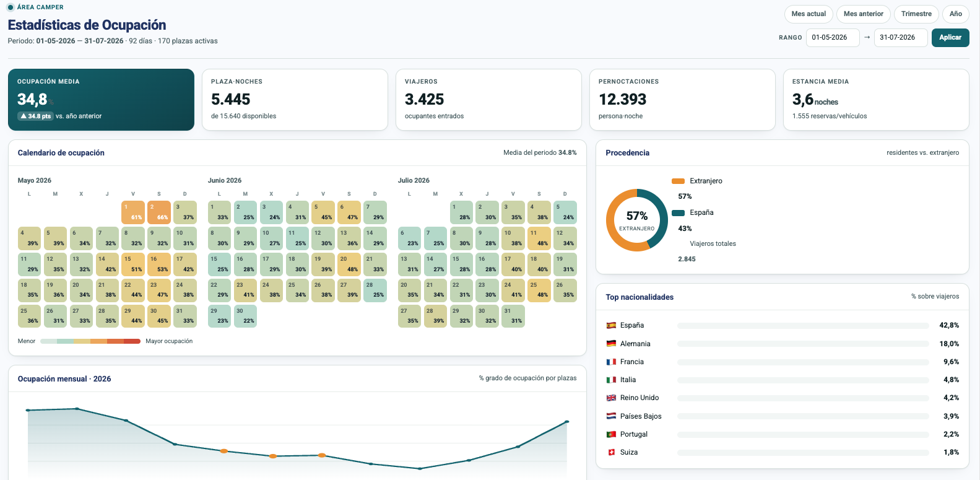The height and width of the screenshot is (480, 980).
Task: Click the Suiza 1,8% value
Action: pyautogui.click(x=951, y=452)
